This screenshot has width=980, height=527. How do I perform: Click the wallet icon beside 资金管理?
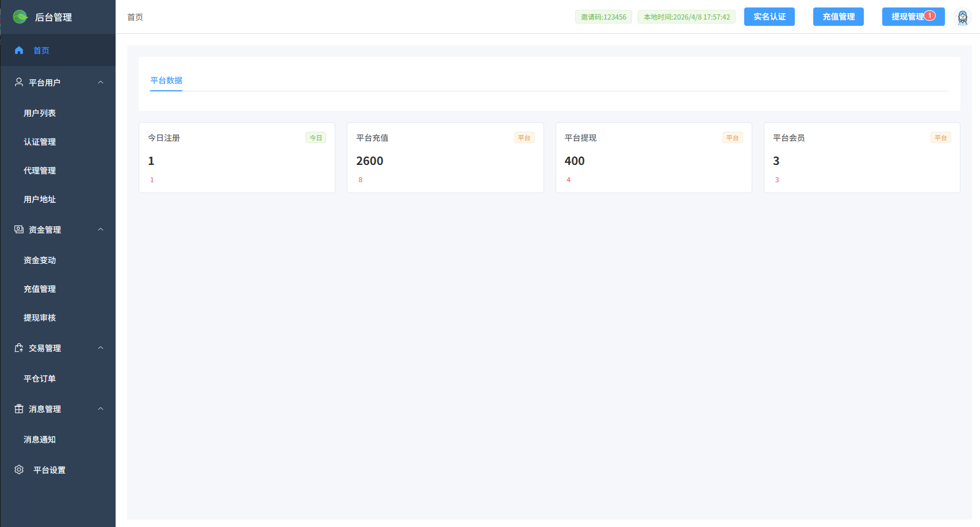coord(19,229)
